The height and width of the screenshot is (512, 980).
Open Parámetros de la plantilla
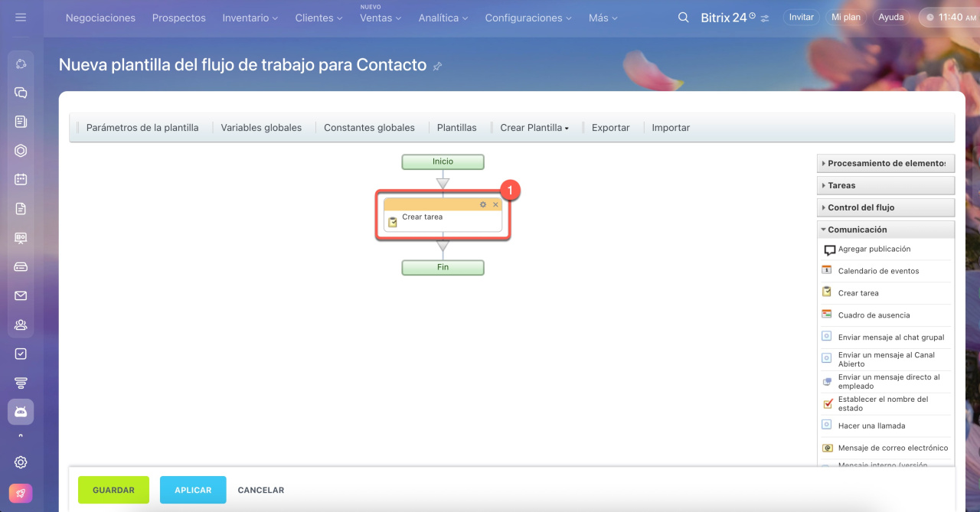(x=142, y=128)
